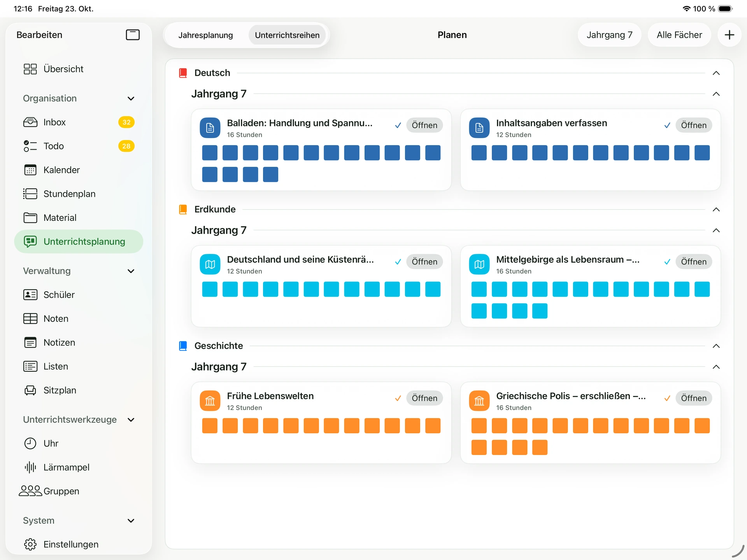Toggle checkmark on Griechische Polis
This screenshot has width=747, height=560.
click(667, 398)
